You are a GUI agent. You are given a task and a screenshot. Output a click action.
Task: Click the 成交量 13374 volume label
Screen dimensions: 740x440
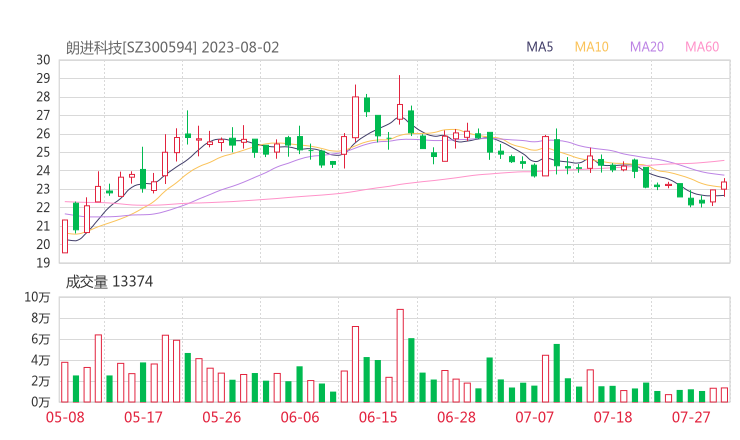click(x=109, y=282)
